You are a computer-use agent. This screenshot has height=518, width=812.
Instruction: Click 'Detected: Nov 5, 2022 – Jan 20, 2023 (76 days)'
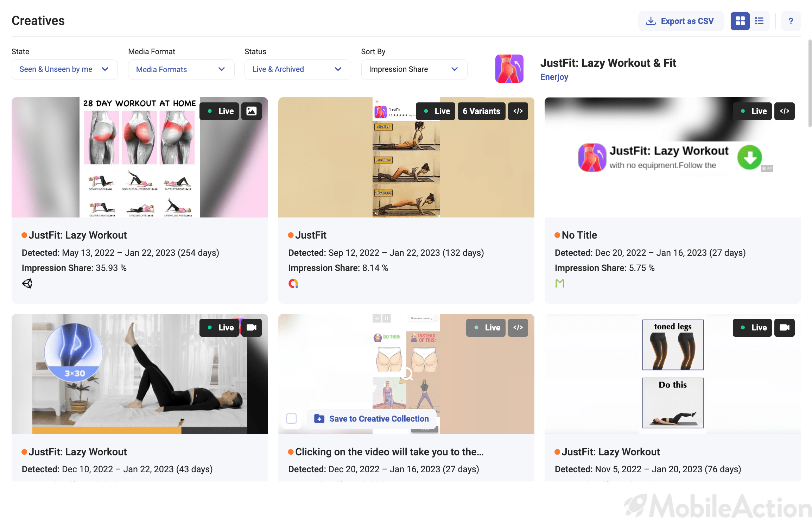[x=648, y=469]
